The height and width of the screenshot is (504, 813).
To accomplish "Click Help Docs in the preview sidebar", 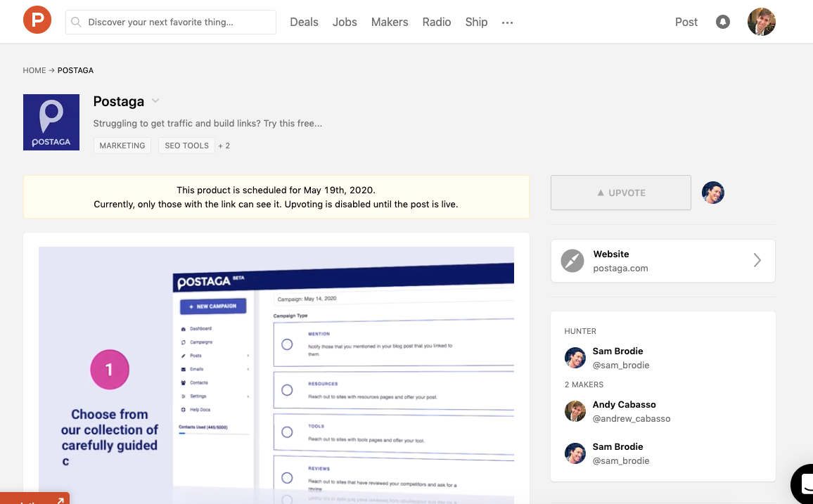I will [x=200, y=409].
